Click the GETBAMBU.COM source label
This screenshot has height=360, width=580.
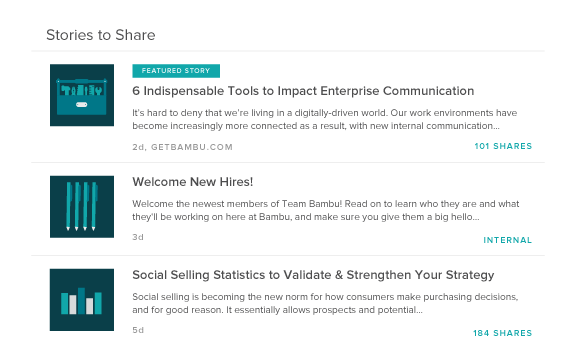pos(192,147)
